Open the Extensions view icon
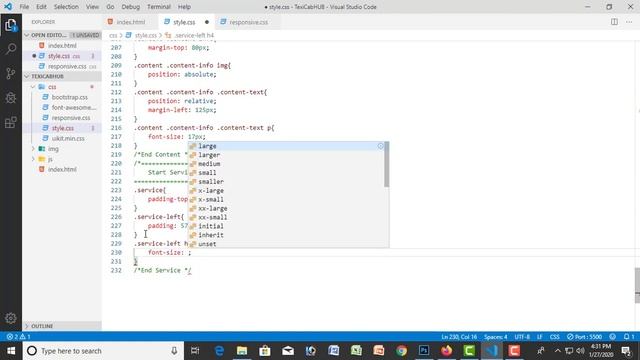 11,122
